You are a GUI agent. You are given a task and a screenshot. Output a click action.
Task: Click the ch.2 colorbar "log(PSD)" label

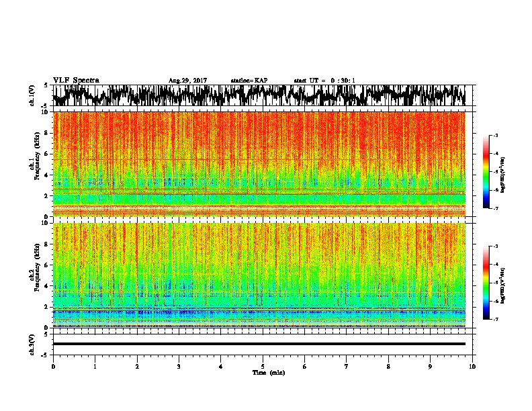click(x=502, y=286)
